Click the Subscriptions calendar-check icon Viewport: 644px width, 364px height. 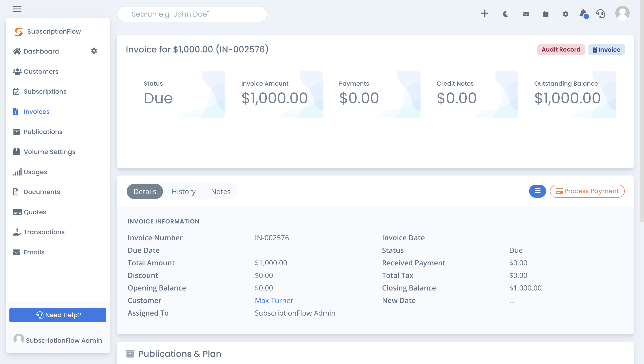pyautogui.click(x=16, y=92)
